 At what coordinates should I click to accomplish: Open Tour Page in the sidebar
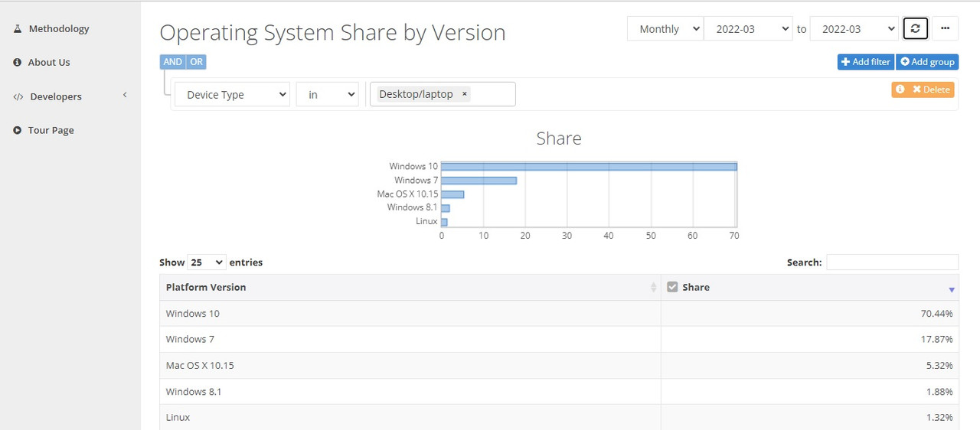click(51, 130)
